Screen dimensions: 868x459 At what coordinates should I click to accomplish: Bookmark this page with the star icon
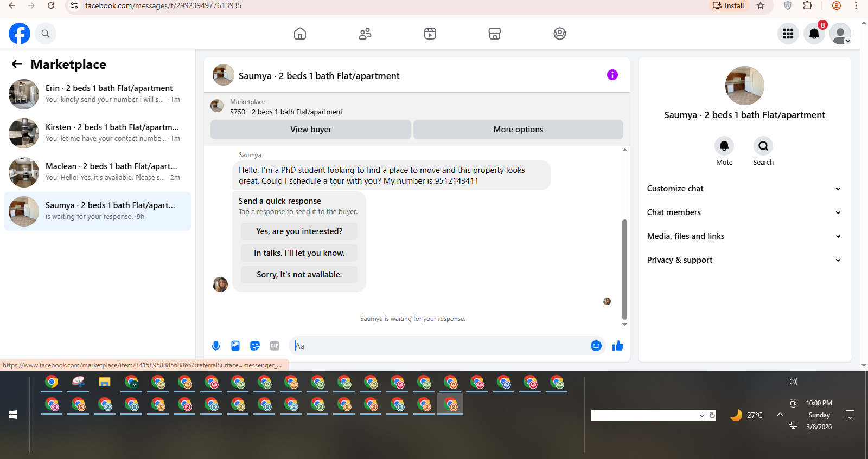(761, 5)
